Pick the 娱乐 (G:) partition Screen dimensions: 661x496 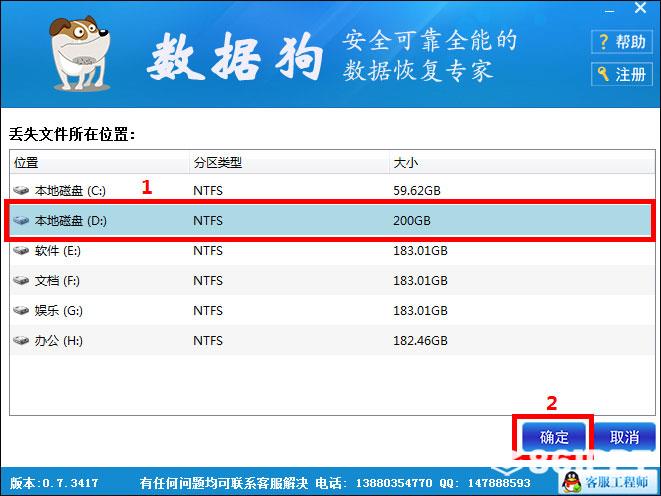[x=332, y=311]
